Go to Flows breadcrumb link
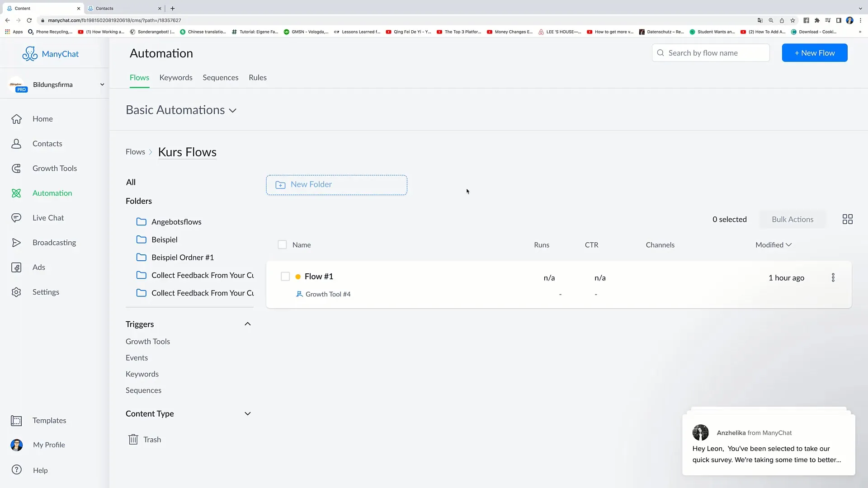This screenshot has height=488, width=868. click(135, 152)
